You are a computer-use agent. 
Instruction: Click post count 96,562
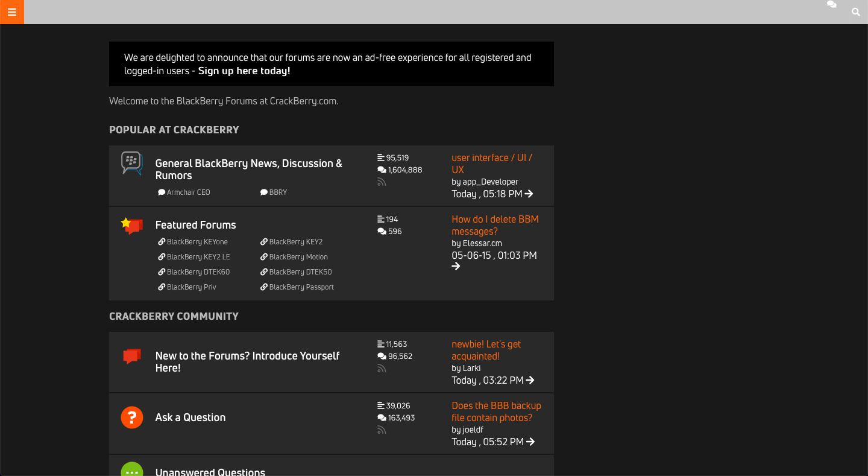[400, 357]
